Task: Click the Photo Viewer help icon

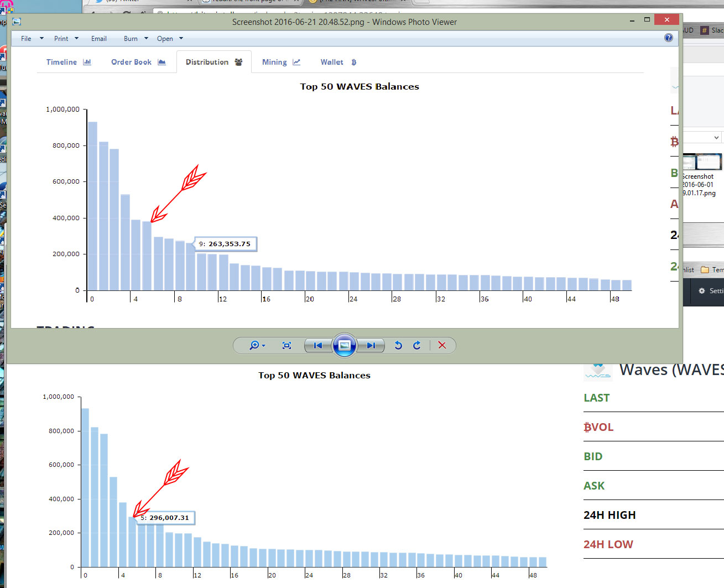Action: click(x=668, y=38)
